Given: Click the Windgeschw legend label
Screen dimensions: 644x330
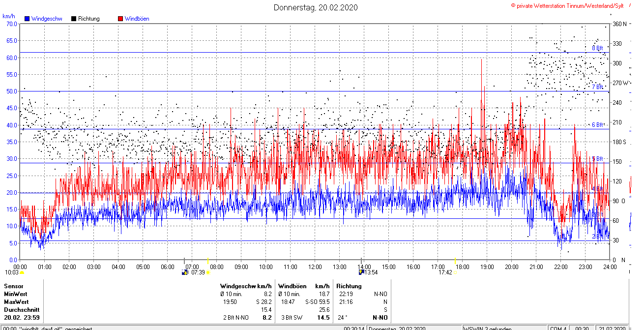Looking at the screenshot, I should pyautogui.click(x=47, y=19).
